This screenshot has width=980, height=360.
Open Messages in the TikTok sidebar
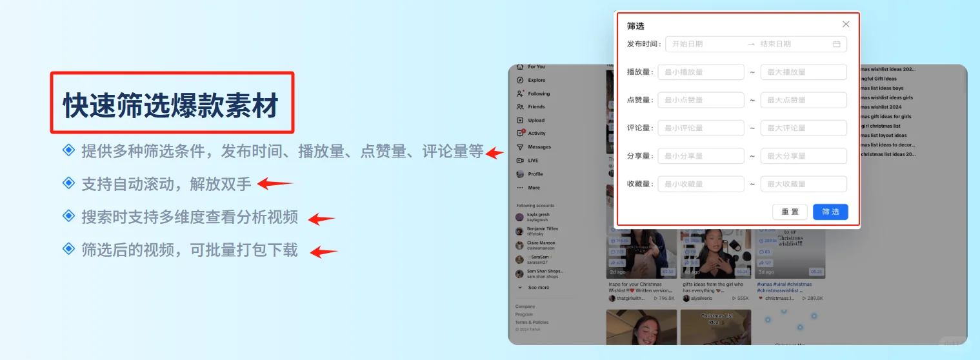click(x=534, y=147)
